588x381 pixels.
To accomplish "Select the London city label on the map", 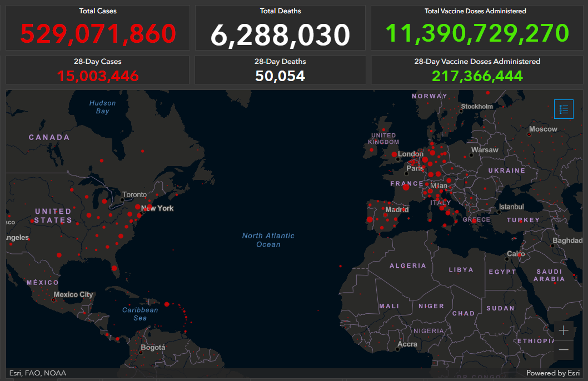I will click(x=411, y=154).
